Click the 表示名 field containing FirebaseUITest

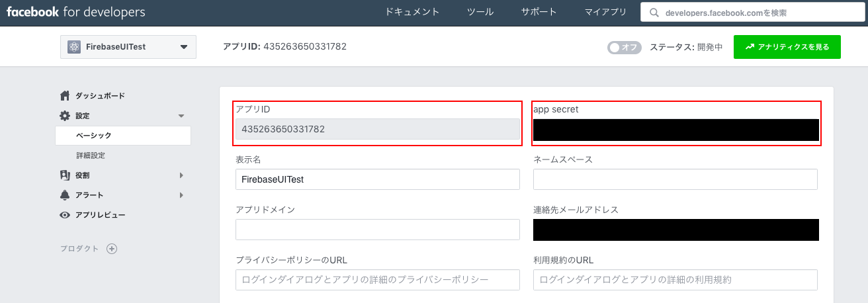tap(378, 179)
